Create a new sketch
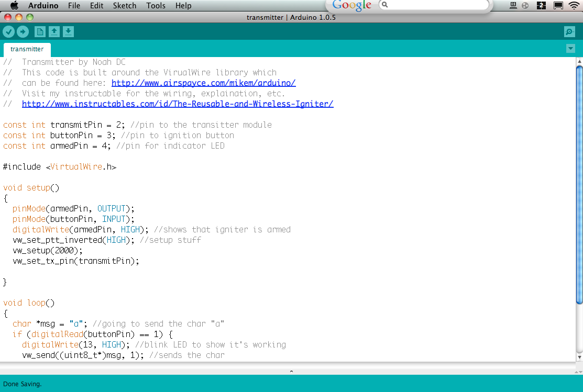Screen dimensions: 583x392 pyautogui.click(x=40, y=31)
